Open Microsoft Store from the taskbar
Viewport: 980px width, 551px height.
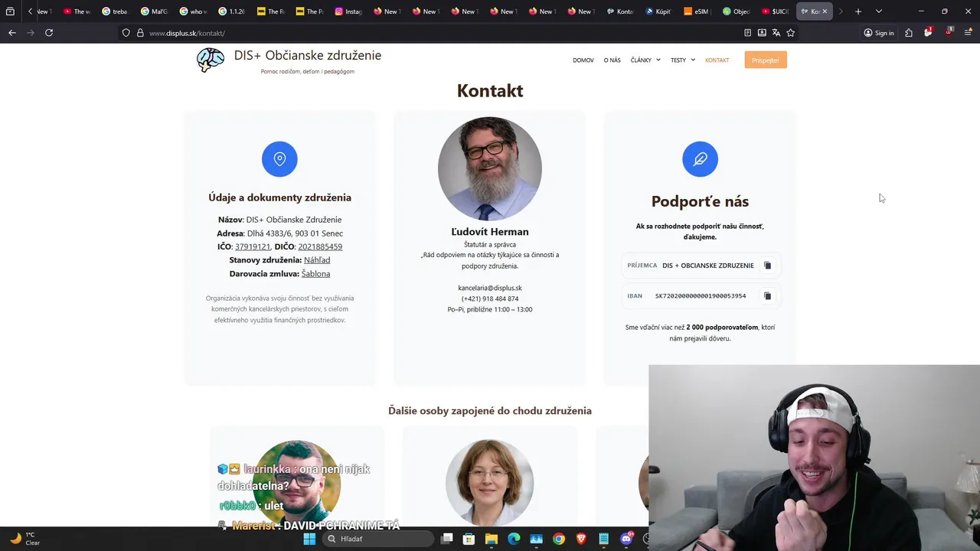click(469, 539)
